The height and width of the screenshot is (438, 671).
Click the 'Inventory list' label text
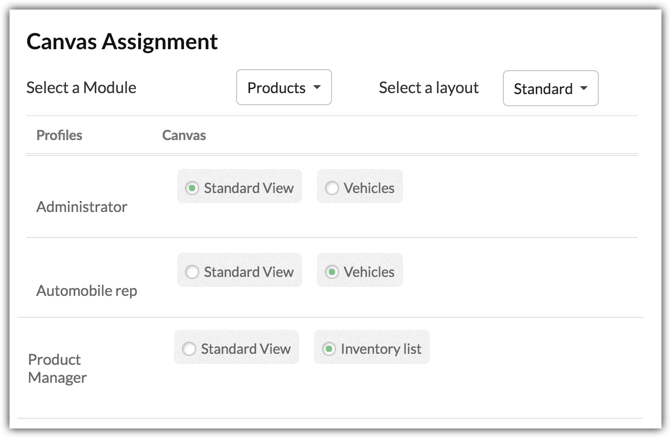[381, 349]
